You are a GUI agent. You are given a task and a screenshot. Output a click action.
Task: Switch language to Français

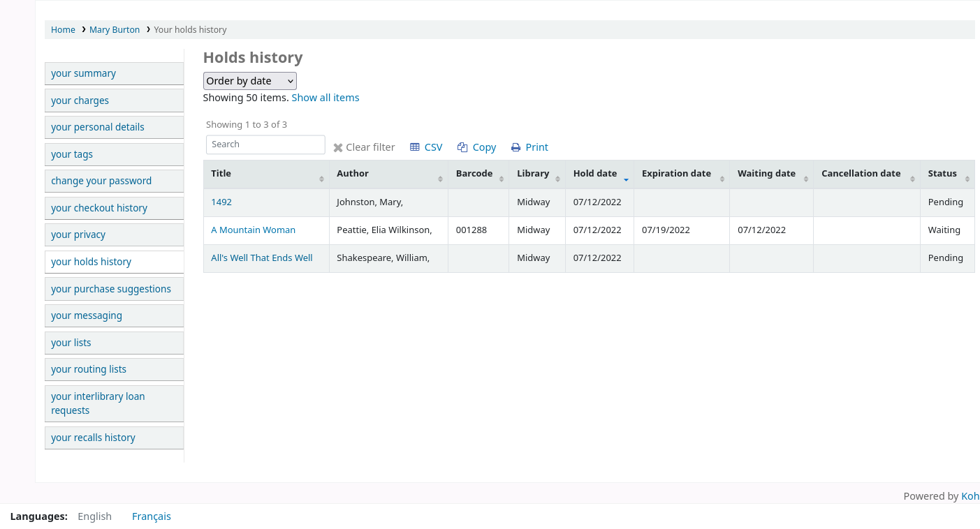coord(152,516)
